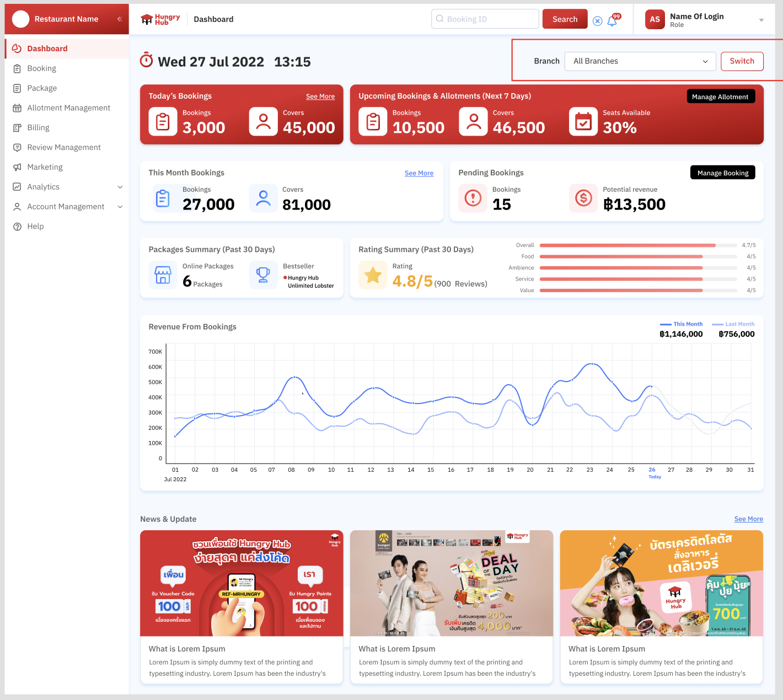Viewport: 783px width, 700px height.
Task: Collapse sidebar using double chevron icon
Action: coord(119,19)
